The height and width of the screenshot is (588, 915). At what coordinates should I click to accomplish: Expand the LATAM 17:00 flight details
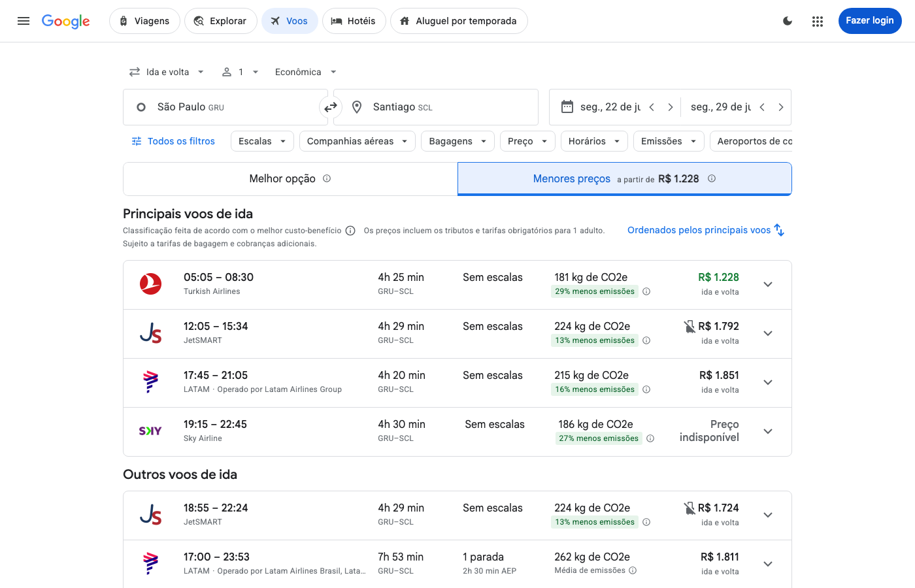point(768,564)
